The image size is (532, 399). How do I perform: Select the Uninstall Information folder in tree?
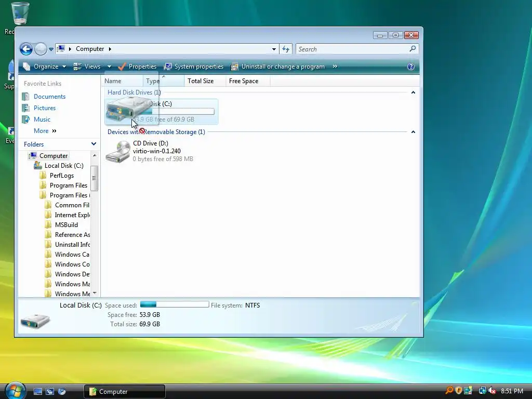point(72,245)
